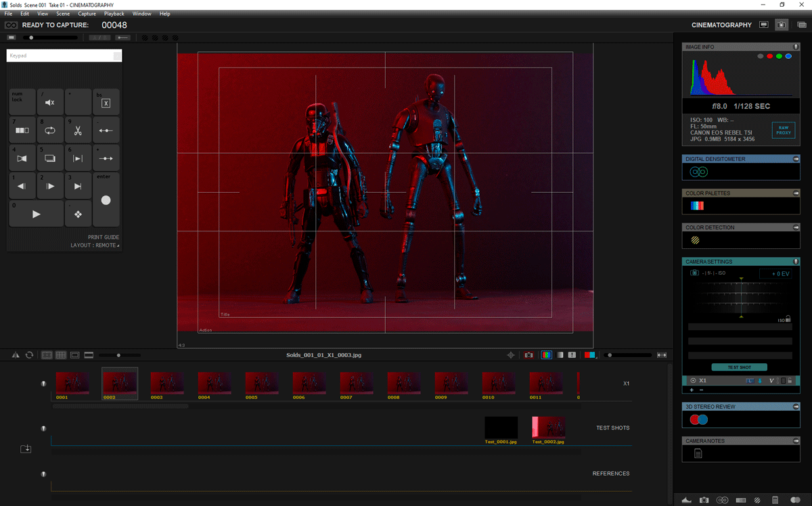Collapse the Color Palettes panel
This screenshot has width=812, height=506.
tap(796, 193)
